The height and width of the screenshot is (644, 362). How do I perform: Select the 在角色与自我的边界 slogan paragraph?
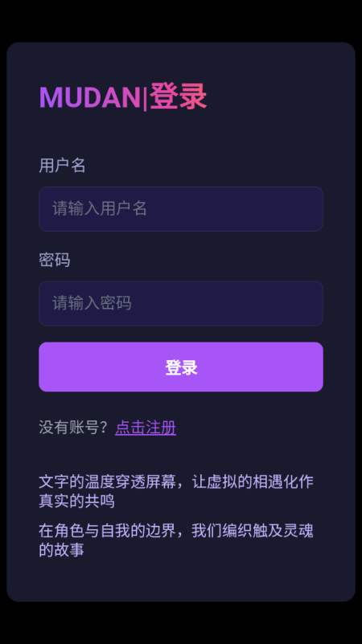point(176,539)
